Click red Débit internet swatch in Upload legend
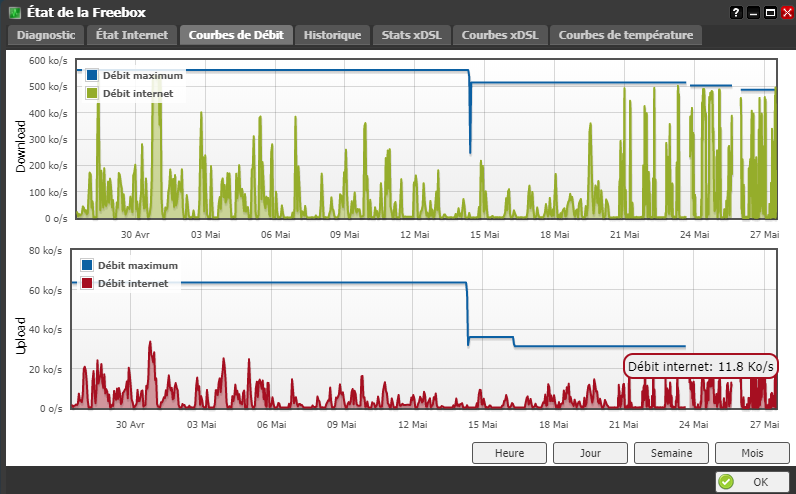The width and height of the screenshot is (796, 494). point(87,283)
